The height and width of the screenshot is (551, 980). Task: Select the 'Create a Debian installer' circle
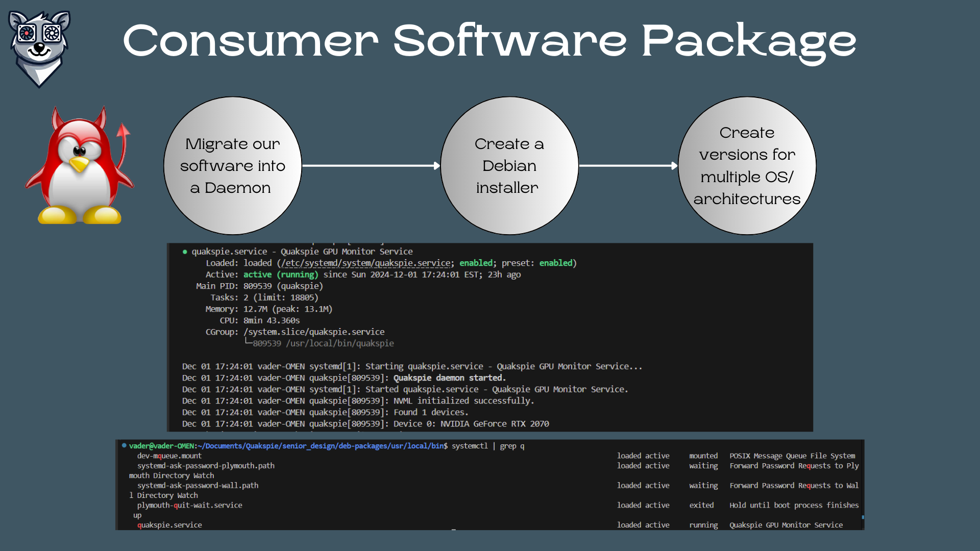[509, 166]
